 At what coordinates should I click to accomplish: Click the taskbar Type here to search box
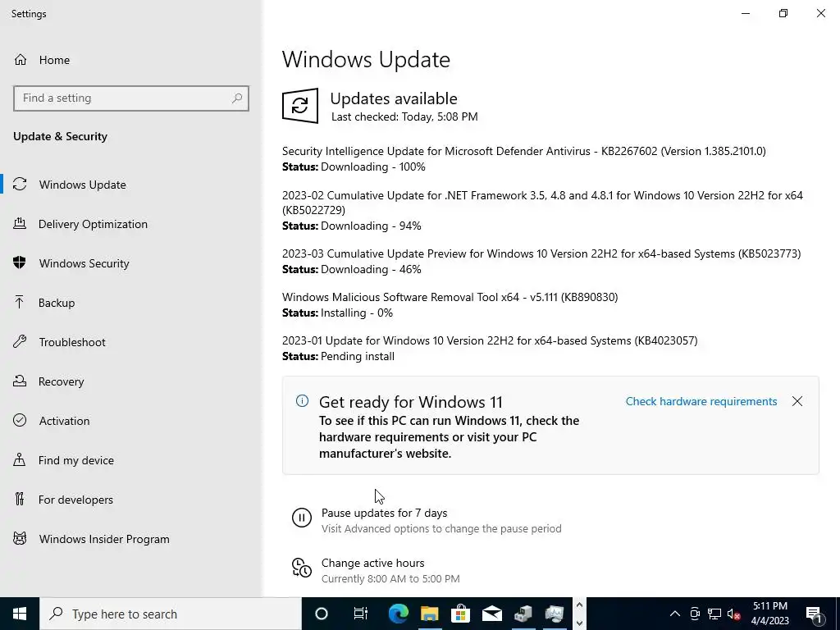pos(171,614)
